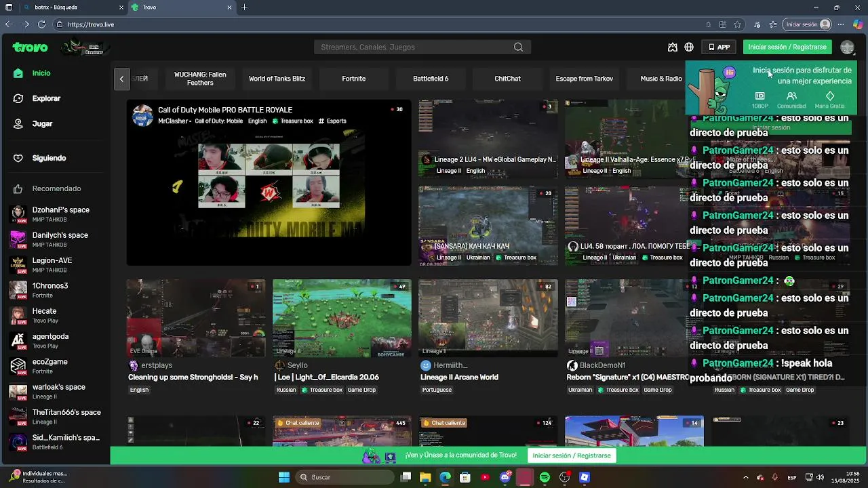This screenshot has width=868, height=488.
Task: Open the Trovo gift box icon near language globe
Action: (672, 47)
